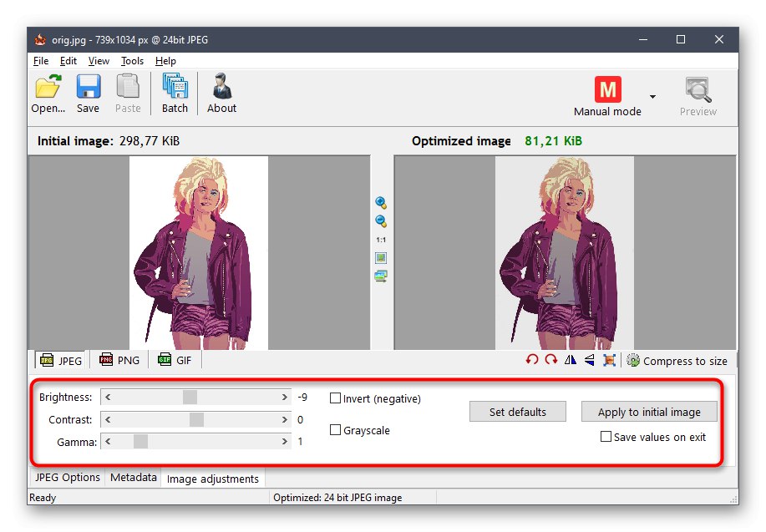The width and height of the screenshot is (766, 532).
Task: Increase Brightness with right arrow
Action: (284, 398)
